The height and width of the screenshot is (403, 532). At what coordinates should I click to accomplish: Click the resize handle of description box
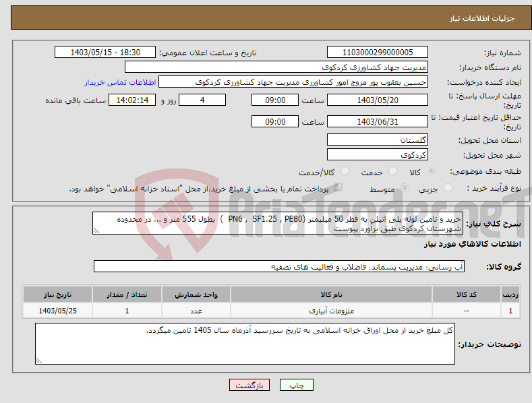(96, 231)
